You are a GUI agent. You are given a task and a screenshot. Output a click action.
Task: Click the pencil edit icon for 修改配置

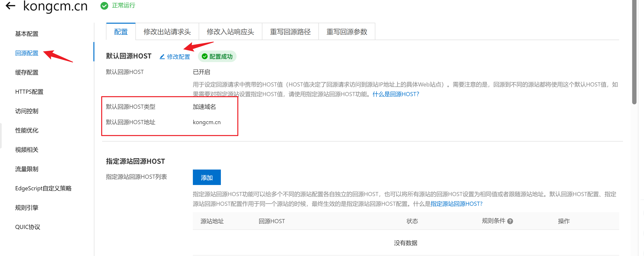[x=162, y=57]
